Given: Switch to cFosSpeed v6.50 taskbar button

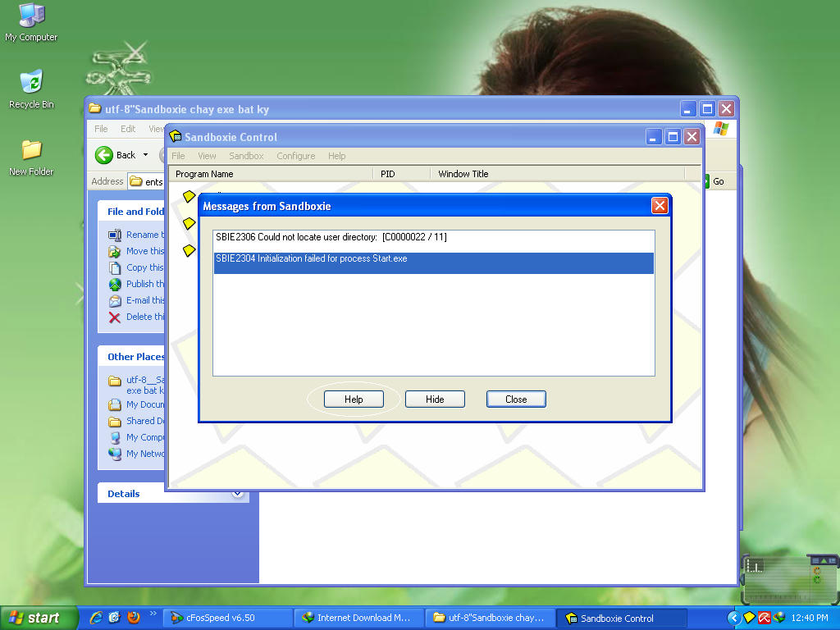Looking at the screenshot, I should pyautogui.click(x=227, y=618).
